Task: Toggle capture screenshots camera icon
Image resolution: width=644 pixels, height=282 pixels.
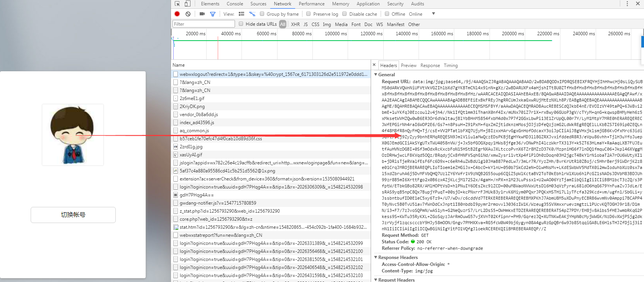Action: (202, 14)
